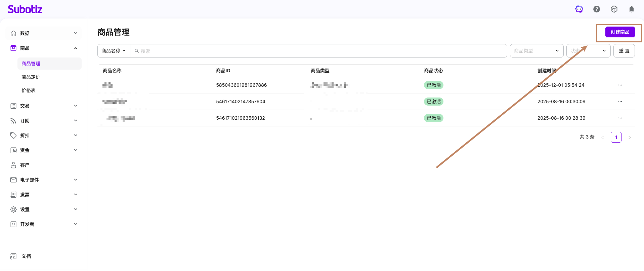Viewport: 644px width, 271px height.
Task: Click 已激活 badge for product 585043601981967886
Action: pos(433,85)
